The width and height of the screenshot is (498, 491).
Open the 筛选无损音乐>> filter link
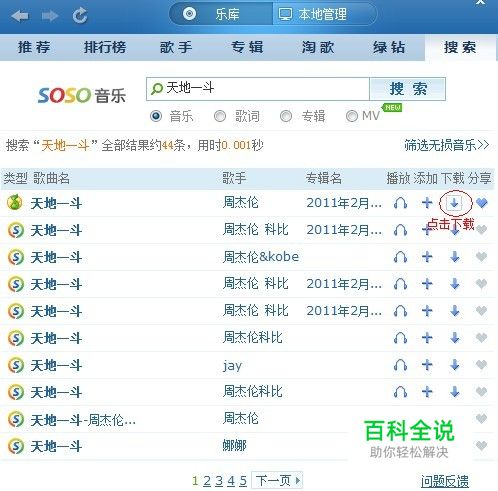coord(447,145)
